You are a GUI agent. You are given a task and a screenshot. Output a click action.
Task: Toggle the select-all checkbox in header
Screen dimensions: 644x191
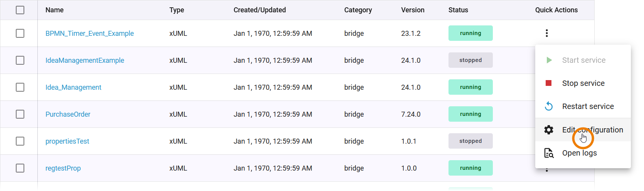(20, 10)
